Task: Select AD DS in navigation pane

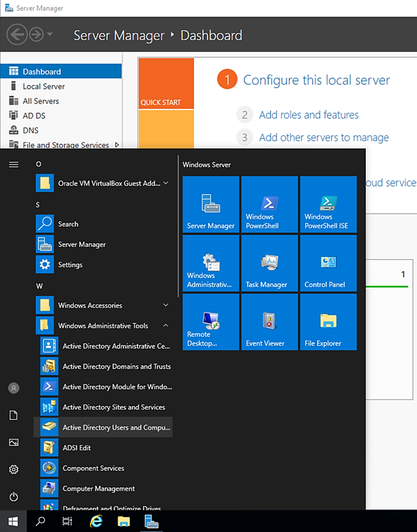Action: click(34, 116)
